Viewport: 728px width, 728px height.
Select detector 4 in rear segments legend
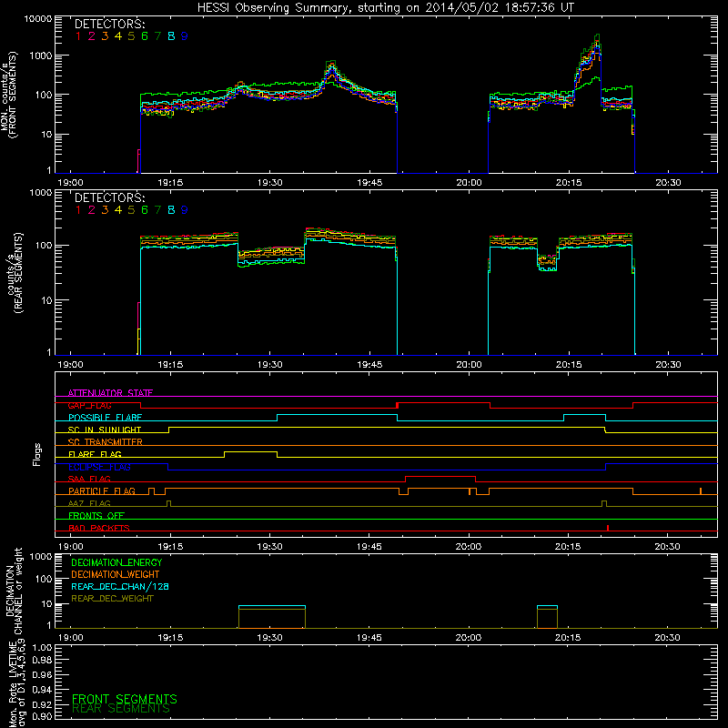pyautogui.click(x=118, y=210)
